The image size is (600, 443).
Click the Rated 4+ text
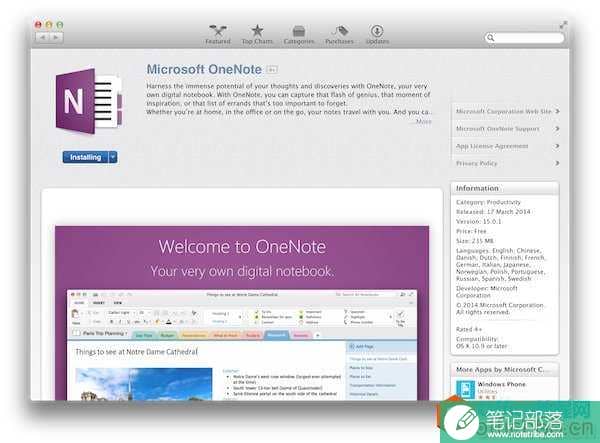click(469, 329)
